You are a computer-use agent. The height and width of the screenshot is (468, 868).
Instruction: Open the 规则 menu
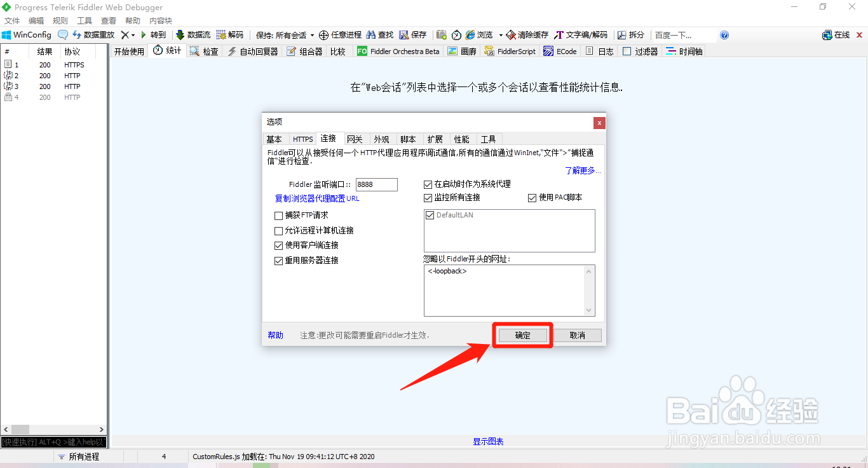(x=60, y=20)
